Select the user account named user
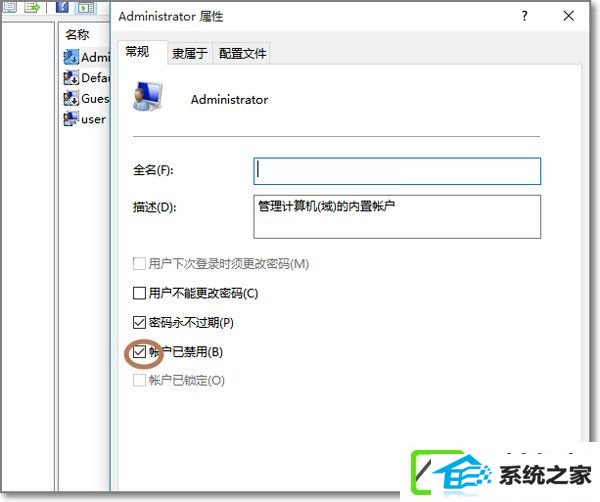This screenshot has height=502, width=600. tap(85, 119)
